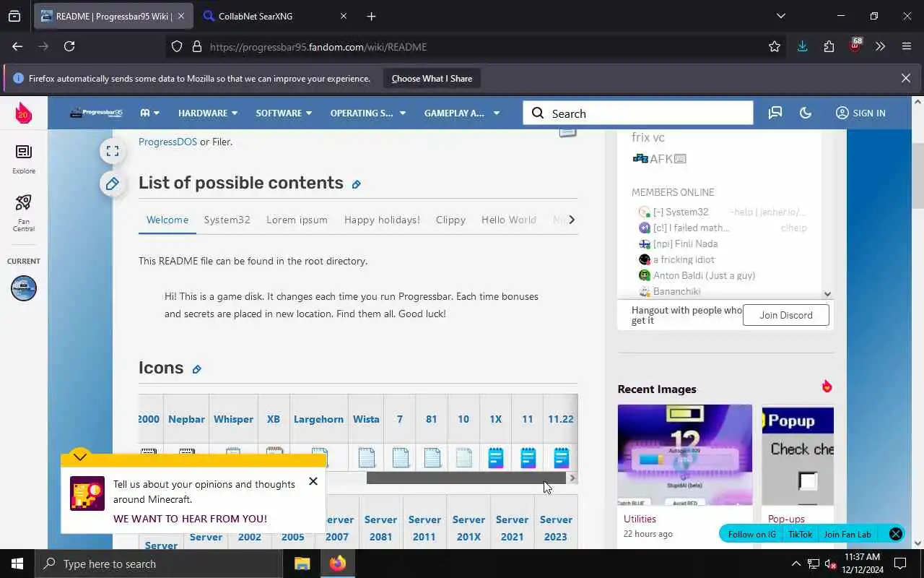
Task: Click the site padlock icon
Action: click(196, 46)
